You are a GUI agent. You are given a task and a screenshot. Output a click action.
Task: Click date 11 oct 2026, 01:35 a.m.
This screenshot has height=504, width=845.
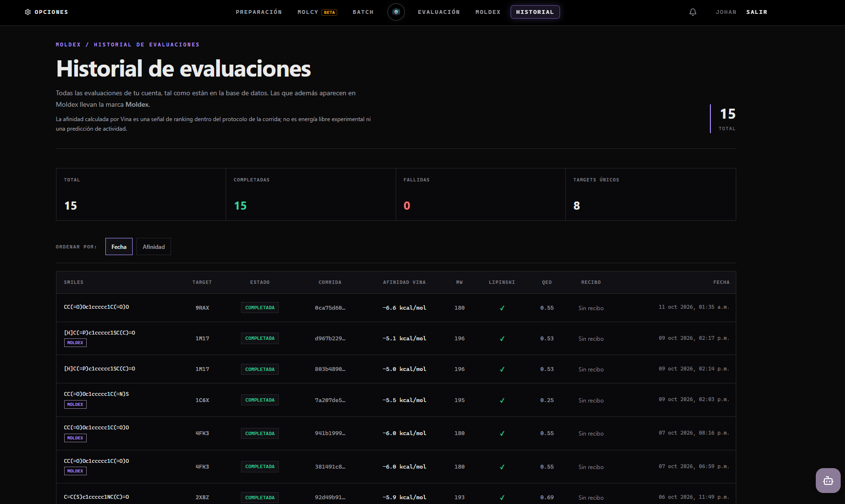tap(694, 307)
